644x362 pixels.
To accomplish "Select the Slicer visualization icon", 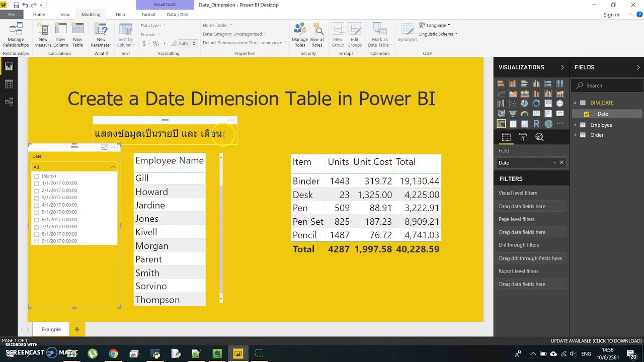I will coord(502,123).
